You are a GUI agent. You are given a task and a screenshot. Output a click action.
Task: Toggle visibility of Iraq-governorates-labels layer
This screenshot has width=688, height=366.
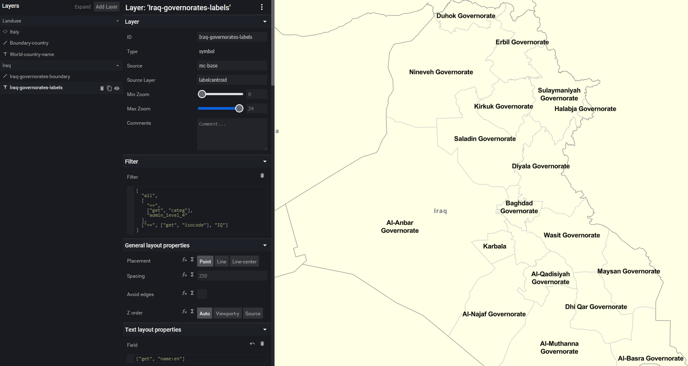coord(117,88)
